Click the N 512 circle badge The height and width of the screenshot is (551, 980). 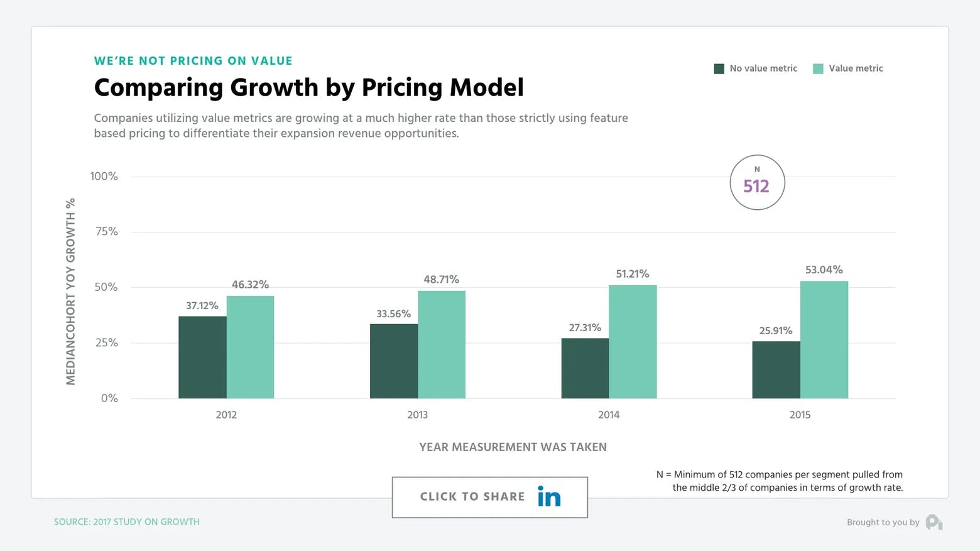tap(757, 182)
